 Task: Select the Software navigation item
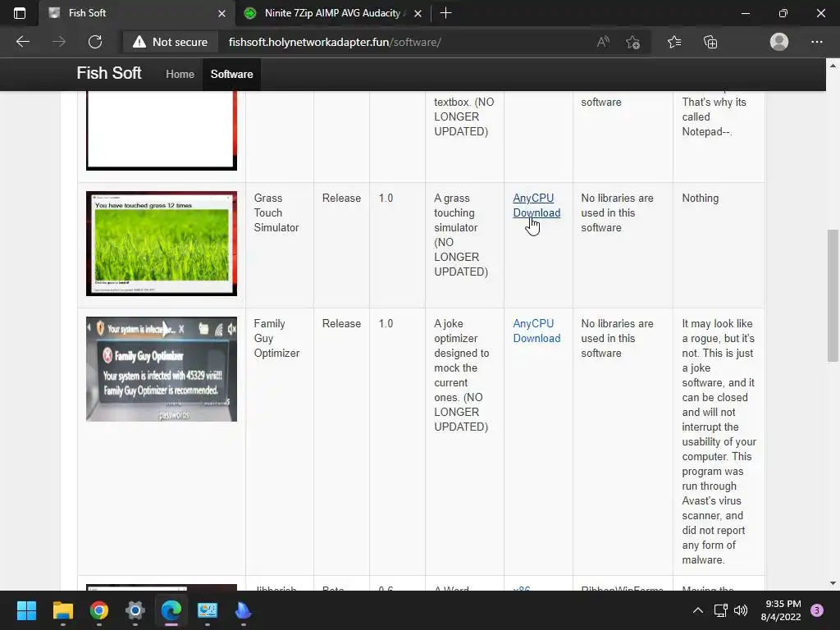coord(231,74)
